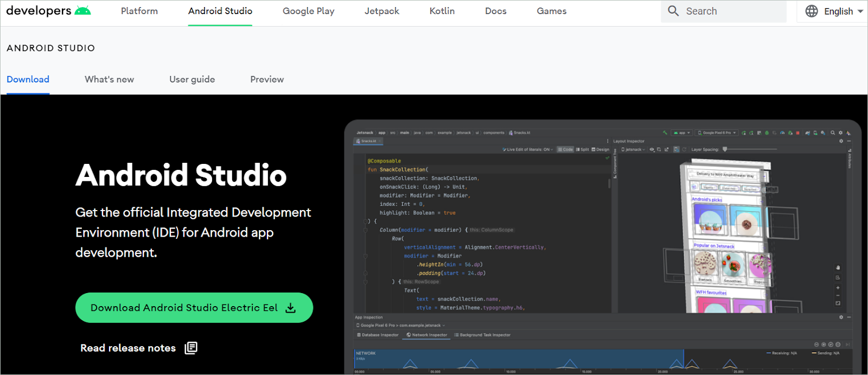Switch to the User guide tab
868x375 pixels.
click(x=192, y=79)
